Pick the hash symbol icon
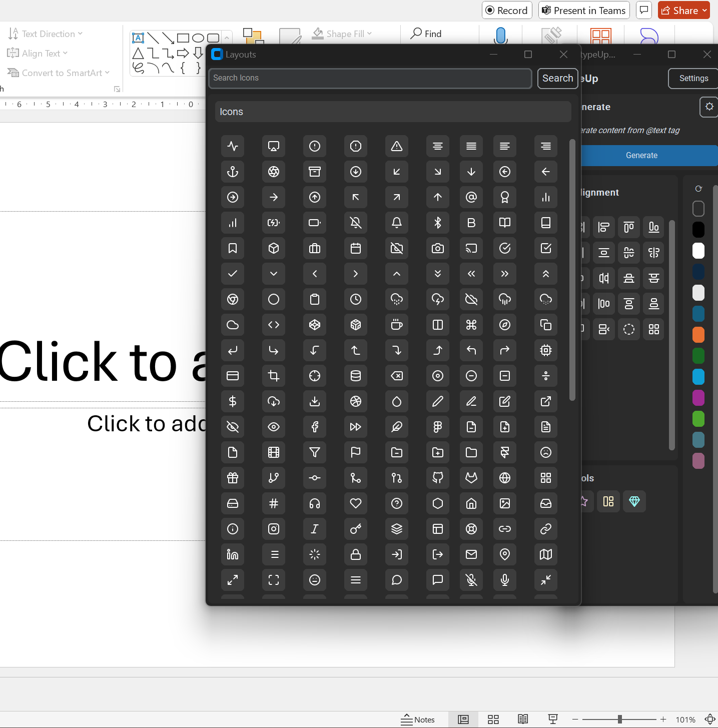This screenshot has height=728, width=718. (274, 503)
